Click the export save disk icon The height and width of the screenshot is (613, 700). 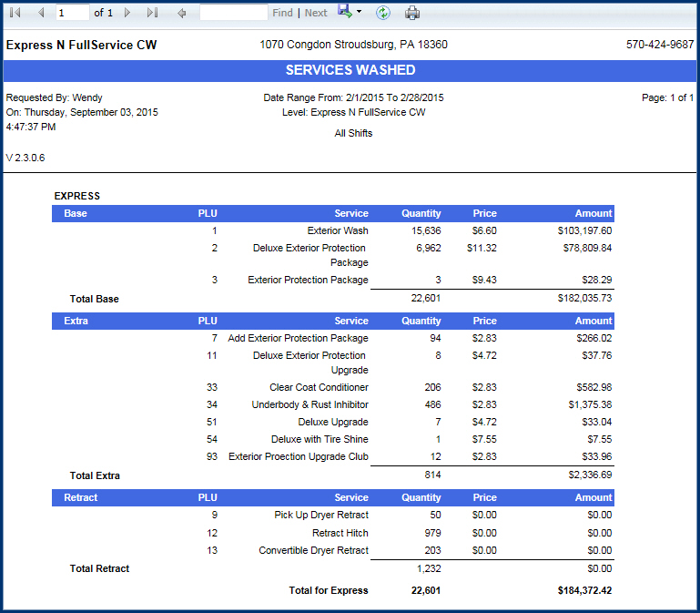pos(345,11)
